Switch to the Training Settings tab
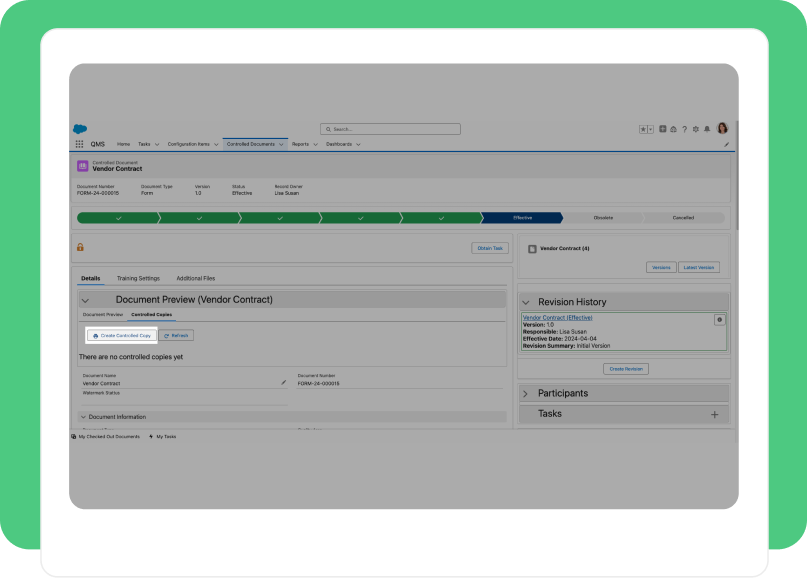The width and height of the screenshot is (807, 578). [x=138, y=278]
